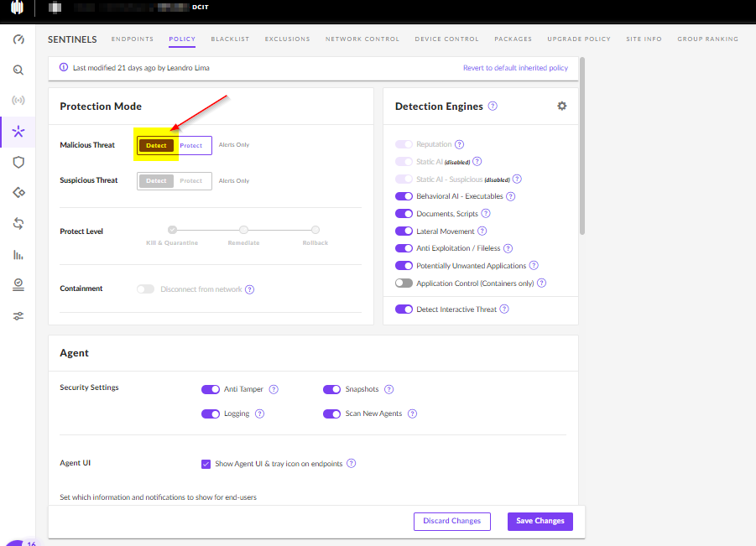
Task: Show help for Behavioral AI - Executables
Action: 511,196
